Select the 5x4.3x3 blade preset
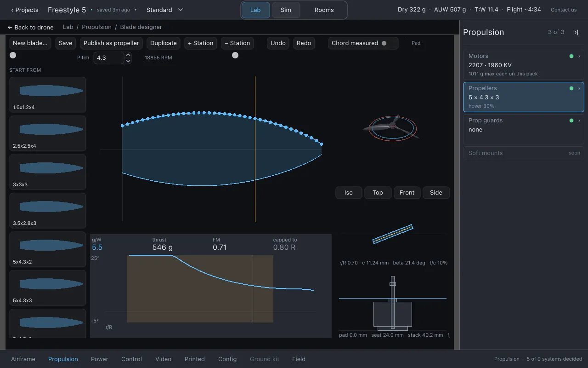The height and width of the screenshot is (368, 588). point(48,287)
